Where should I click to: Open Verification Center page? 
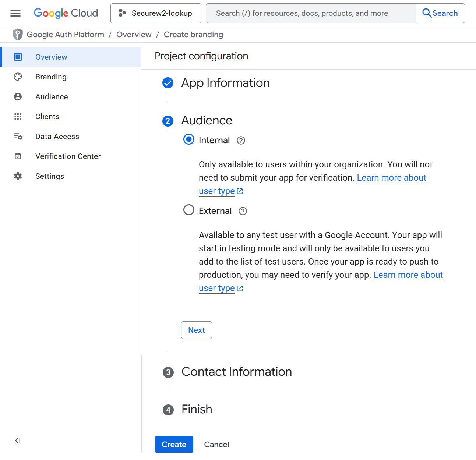(x=68, y=156)
